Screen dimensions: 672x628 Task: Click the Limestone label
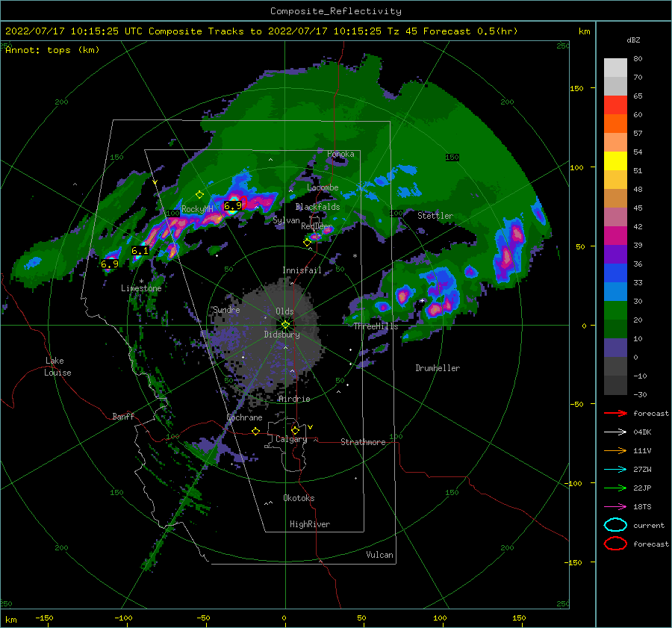141,288
